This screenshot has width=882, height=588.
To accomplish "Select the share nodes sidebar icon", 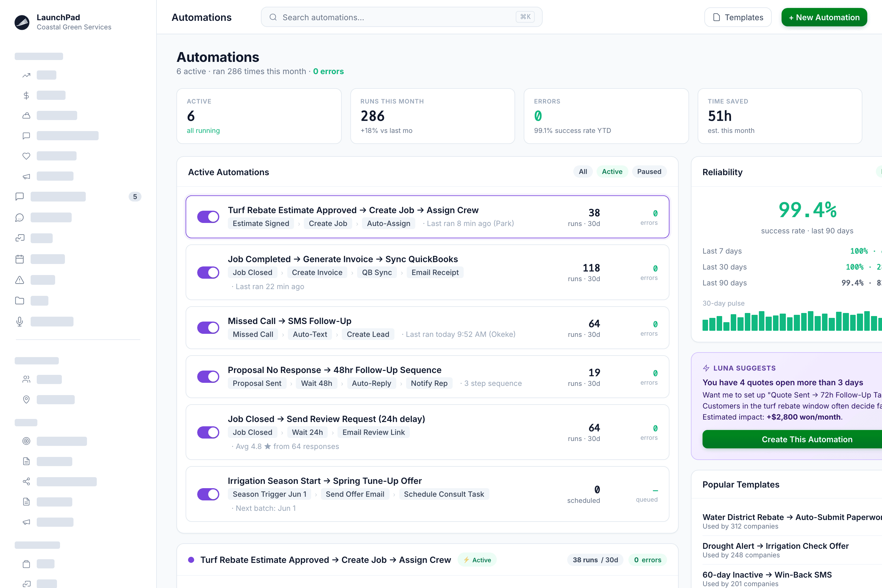I will coord(26,481).
